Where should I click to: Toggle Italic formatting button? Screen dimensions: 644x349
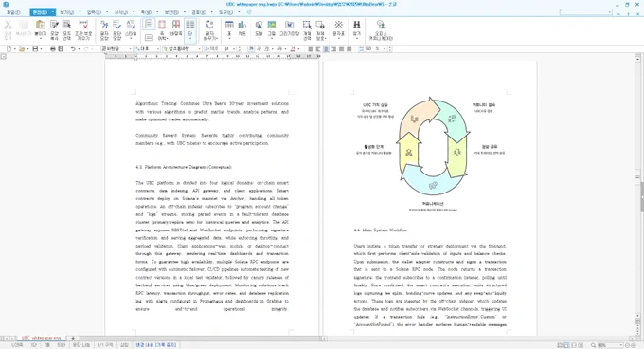coord(259,49)
